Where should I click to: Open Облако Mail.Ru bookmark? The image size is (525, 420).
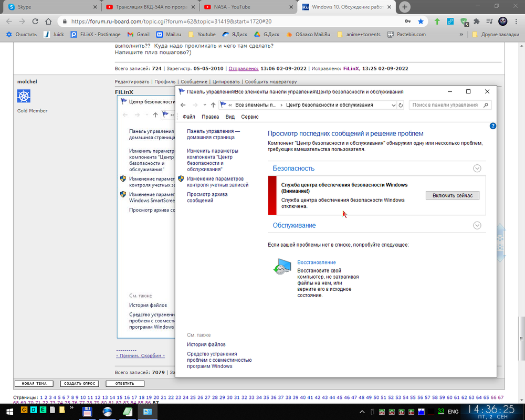[308, 34]
